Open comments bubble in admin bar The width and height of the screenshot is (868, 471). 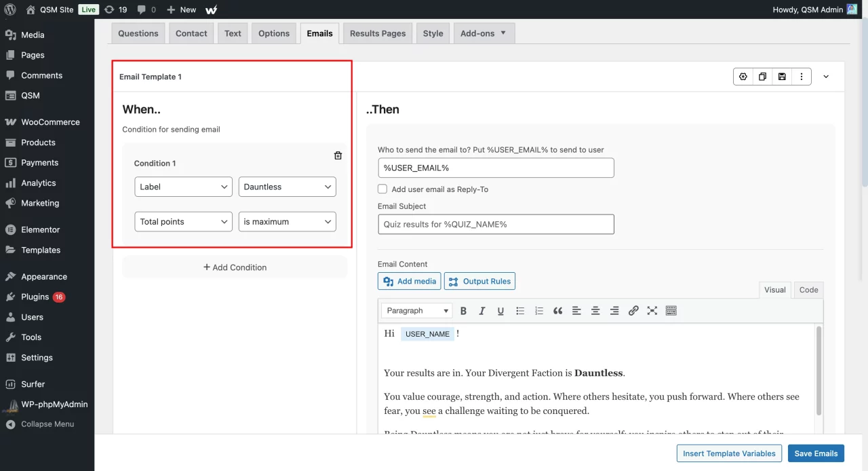pos(146,10)
